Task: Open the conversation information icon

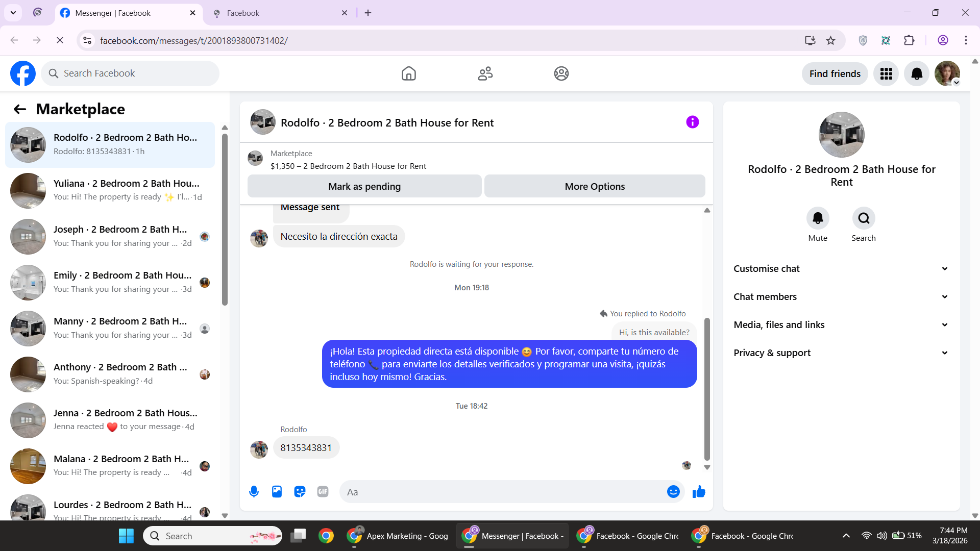Action: [x=692, y=122]
